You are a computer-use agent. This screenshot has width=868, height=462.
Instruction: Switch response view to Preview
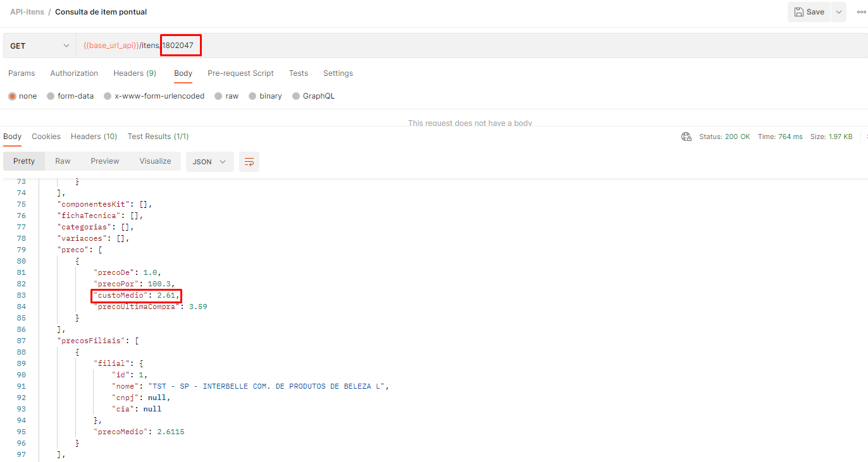click(105, 161)
